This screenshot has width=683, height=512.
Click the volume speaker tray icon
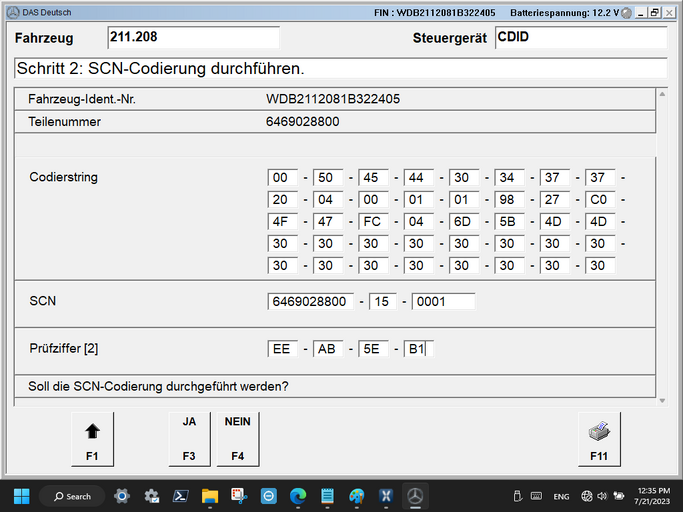[602, 496]
